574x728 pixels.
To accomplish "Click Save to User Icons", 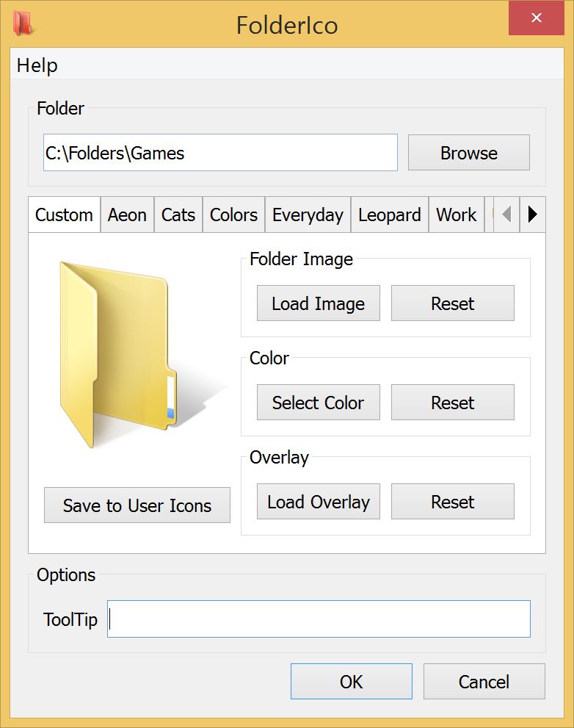I will pyautogui.click(x=137, y=505).
